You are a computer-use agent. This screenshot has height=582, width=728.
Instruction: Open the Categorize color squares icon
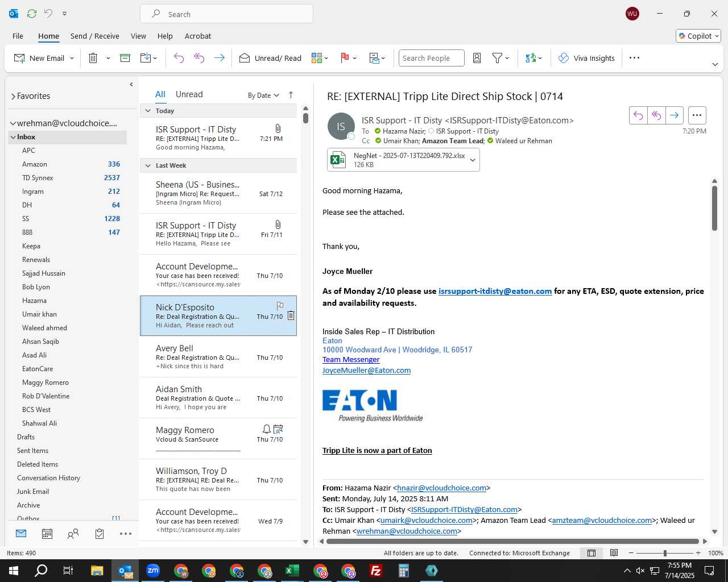click(317, 58)
